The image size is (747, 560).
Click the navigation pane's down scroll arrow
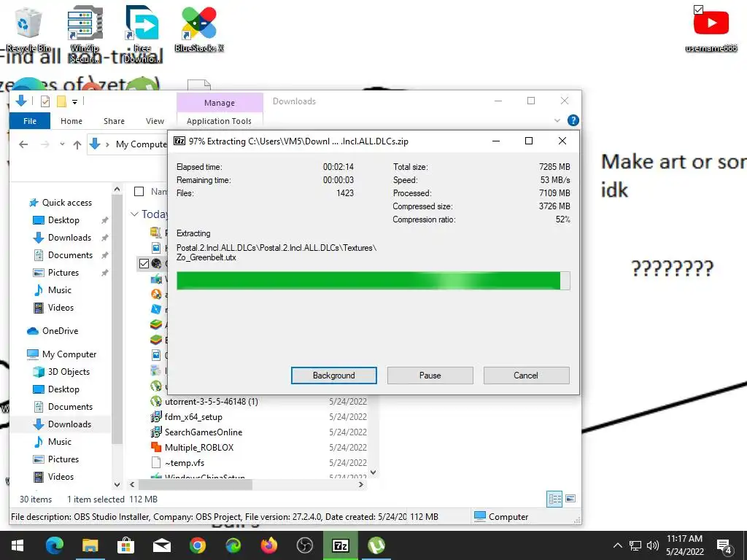[117, 485]
